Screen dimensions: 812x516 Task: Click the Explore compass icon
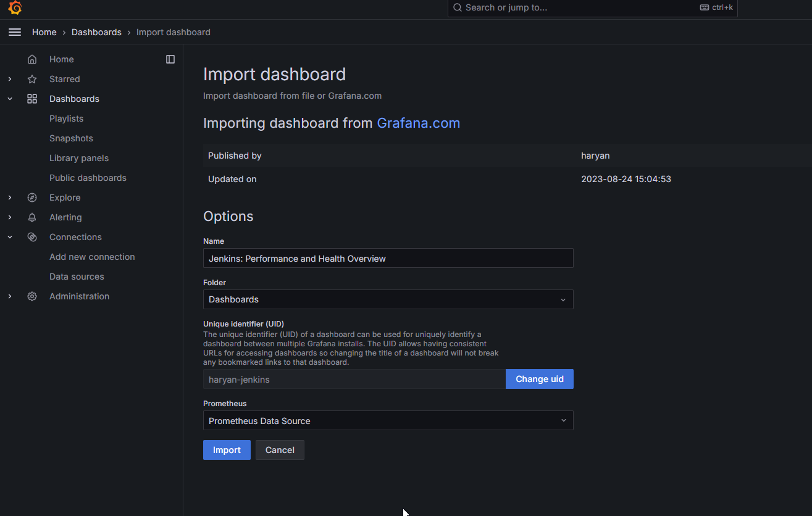32,198
